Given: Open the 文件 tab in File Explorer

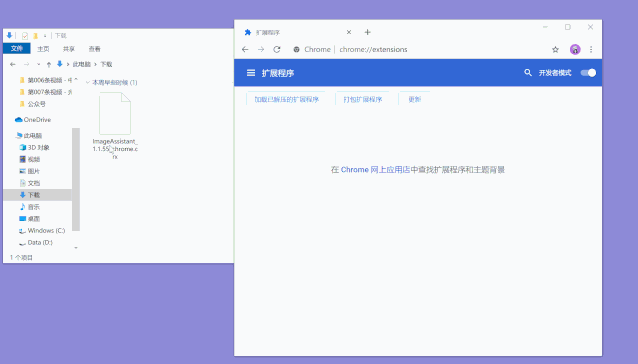Looking at the screenshot, I should 17,49.
